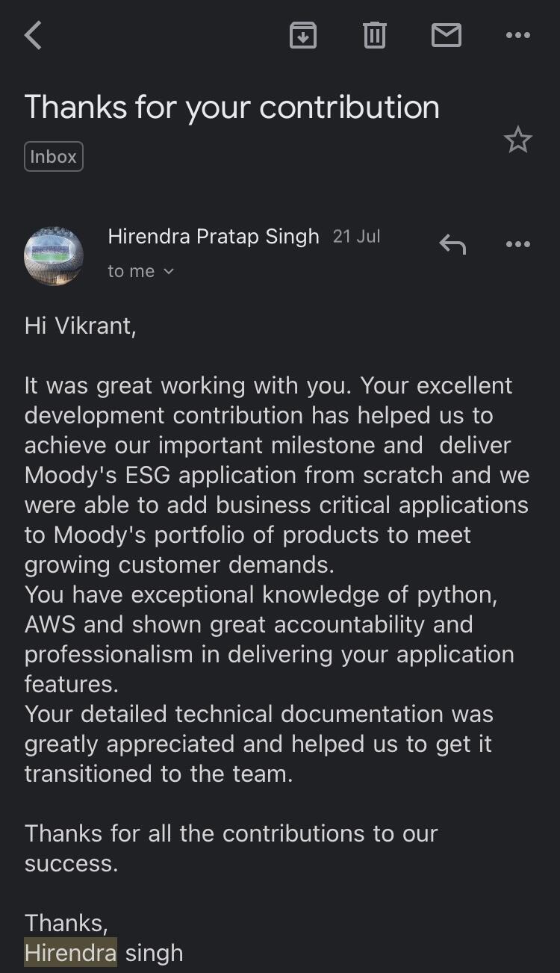Open the sender's stadium profile picture
Screen dimensions: 560x973
[54, 256]
